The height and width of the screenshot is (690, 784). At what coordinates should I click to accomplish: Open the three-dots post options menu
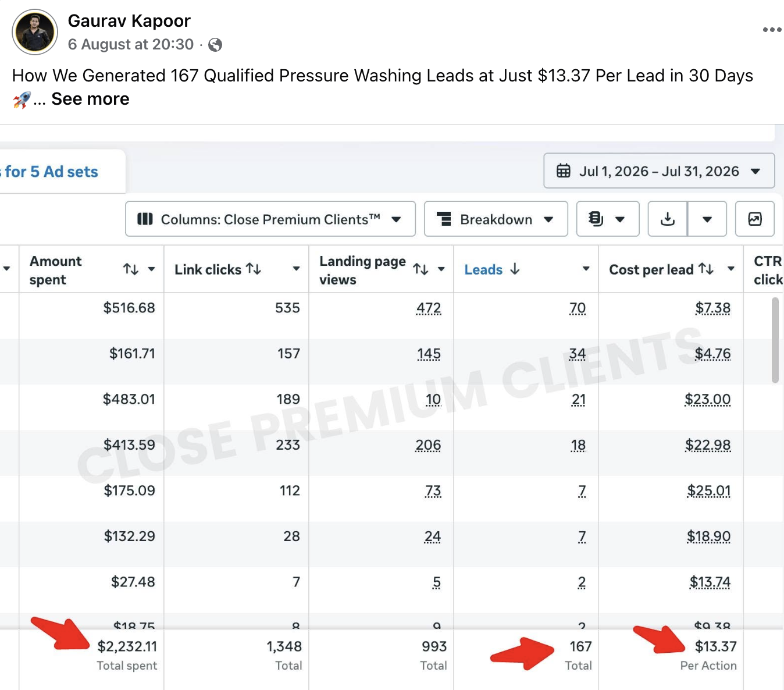[772, 30]
